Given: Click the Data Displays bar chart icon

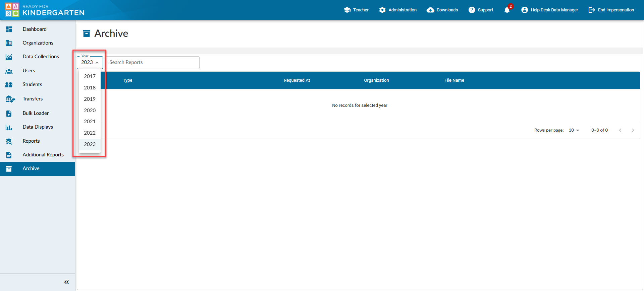Looking at the screenshot, I should [x=9, y=127].
